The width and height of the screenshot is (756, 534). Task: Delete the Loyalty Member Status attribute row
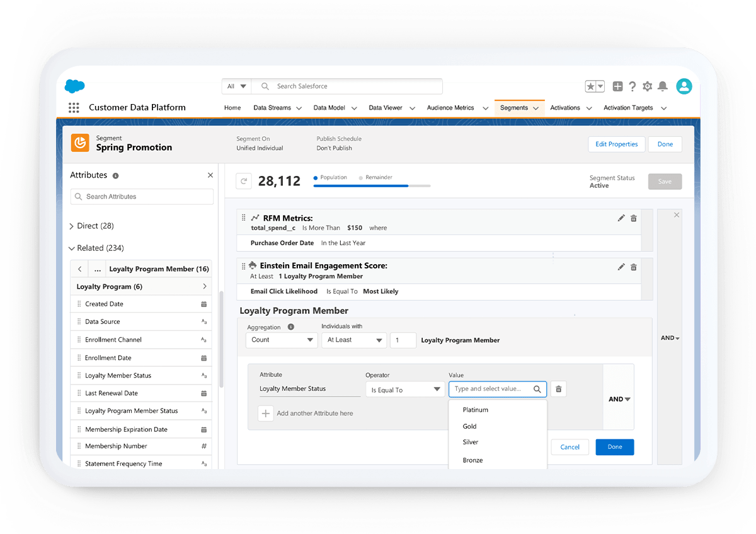click(558, 390)
